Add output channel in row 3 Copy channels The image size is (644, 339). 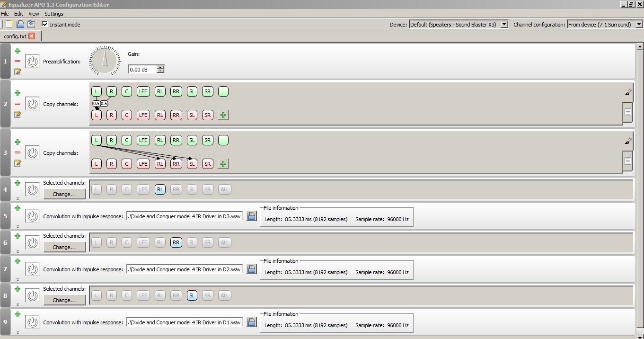pos(223,164)
